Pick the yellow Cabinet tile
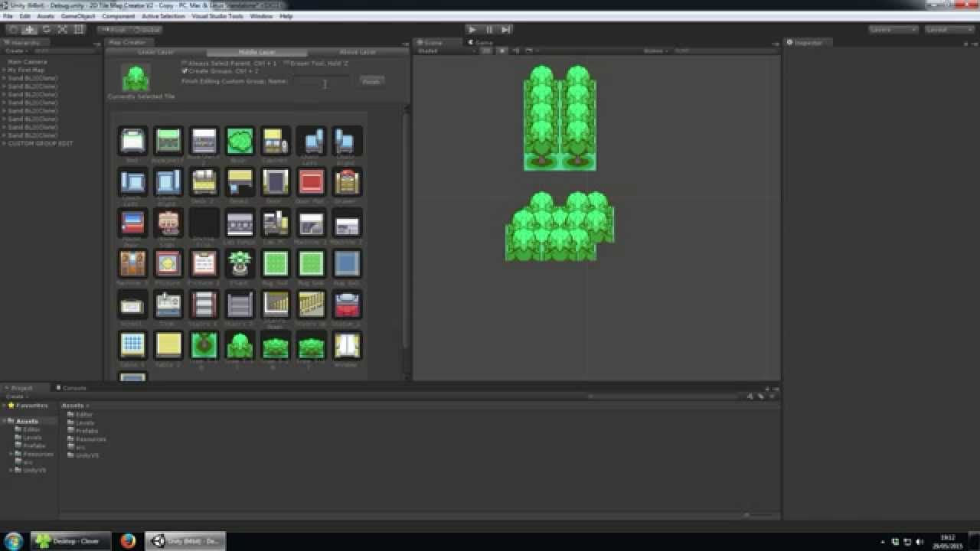 click(276, 141)
